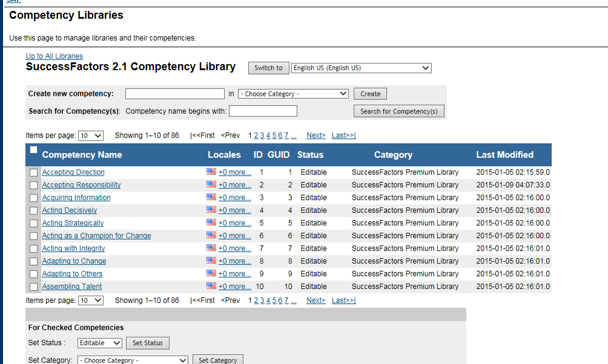The image size is (608, 364).
Task: Go to page 2 in top pagination
Action: tap(256, 135)
